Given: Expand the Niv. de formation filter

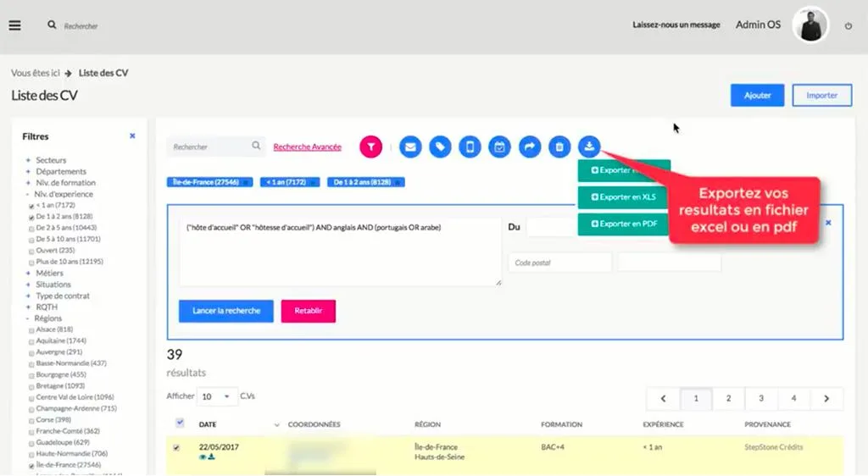Looking at the screenshot, I should coord(28,183).
